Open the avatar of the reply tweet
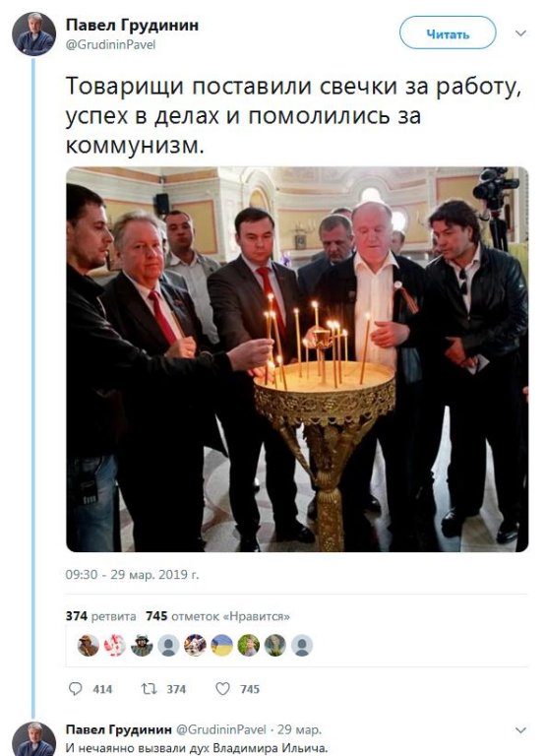 pos(33,739)
